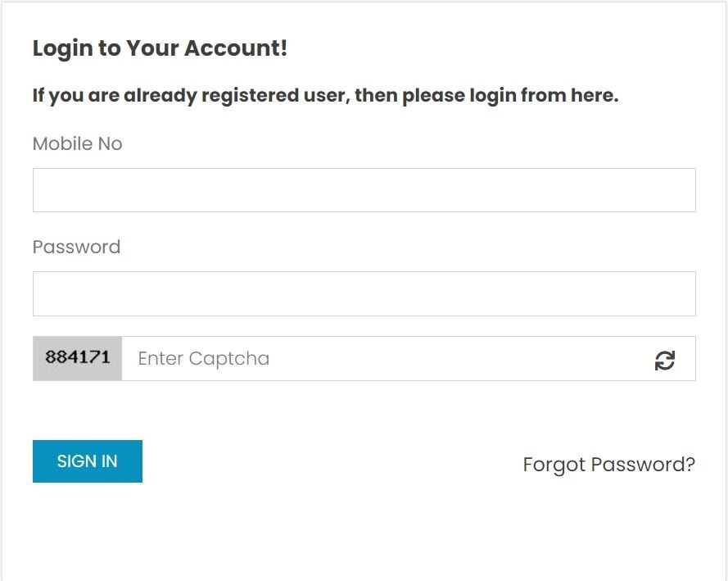Click the already registered user message
Viewport: 728px width, 581px height.
point(325,96)
